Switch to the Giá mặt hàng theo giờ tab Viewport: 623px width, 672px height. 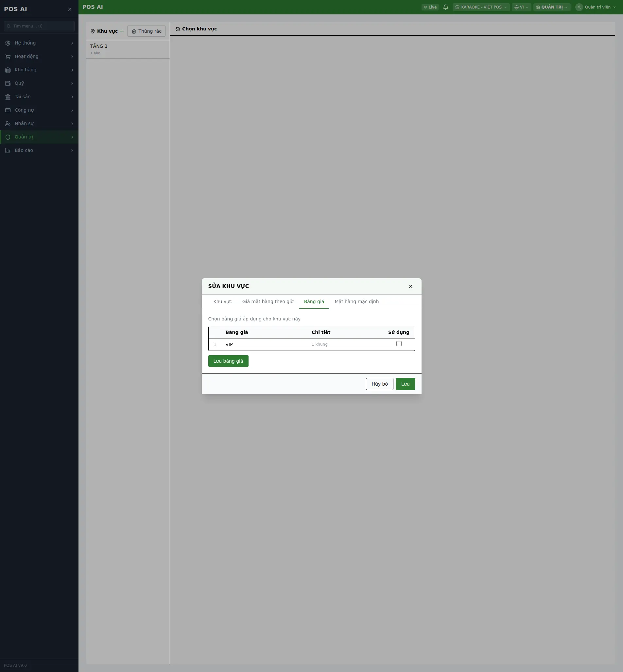tap(268, 301)
